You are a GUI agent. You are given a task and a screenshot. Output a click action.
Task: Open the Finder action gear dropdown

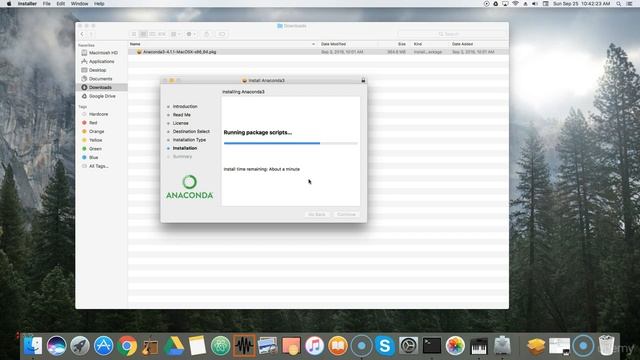(191, 34)
